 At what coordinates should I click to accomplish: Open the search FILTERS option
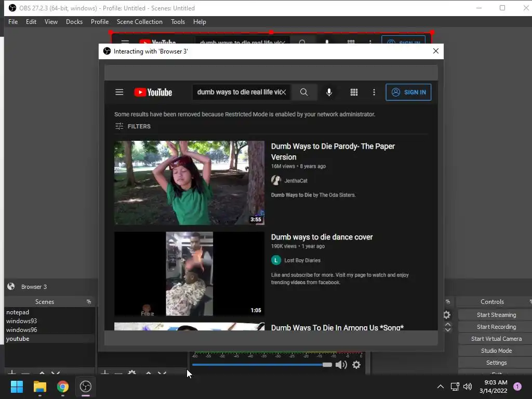pos(132,126)
